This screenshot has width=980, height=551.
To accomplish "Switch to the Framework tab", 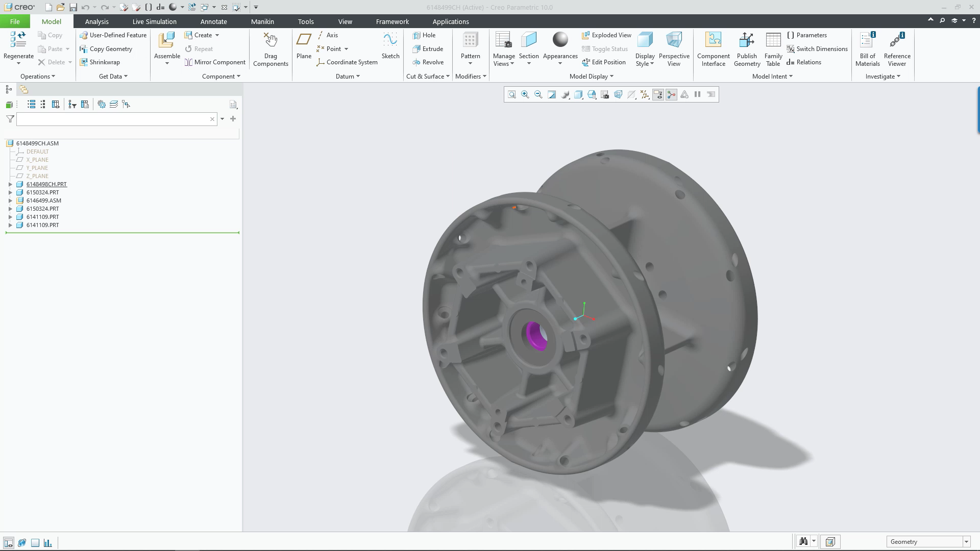I will (392, 21).
